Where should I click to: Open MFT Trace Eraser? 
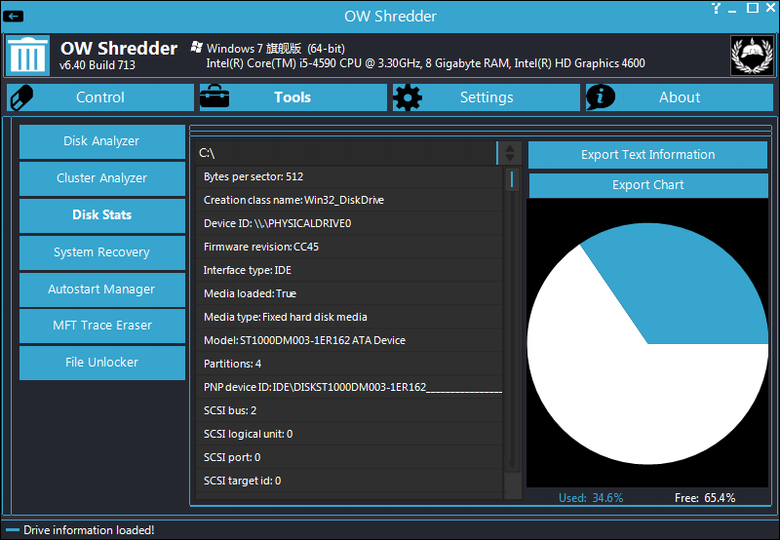102,325
